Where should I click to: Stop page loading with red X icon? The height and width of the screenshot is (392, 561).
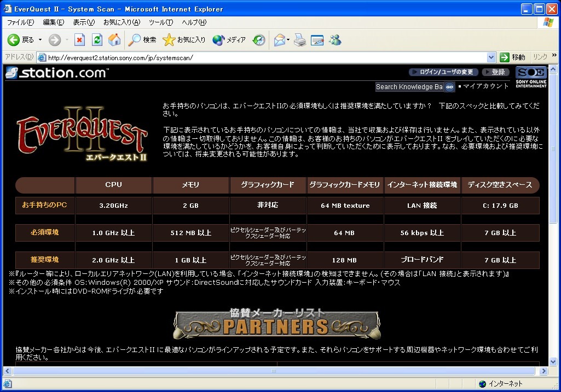tap(79, 40)
